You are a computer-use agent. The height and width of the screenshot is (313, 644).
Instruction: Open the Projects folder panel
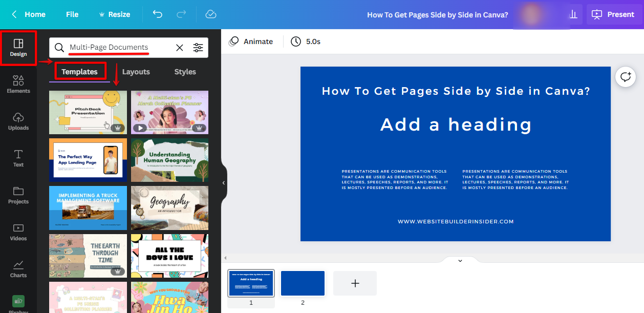click(18, 195)
